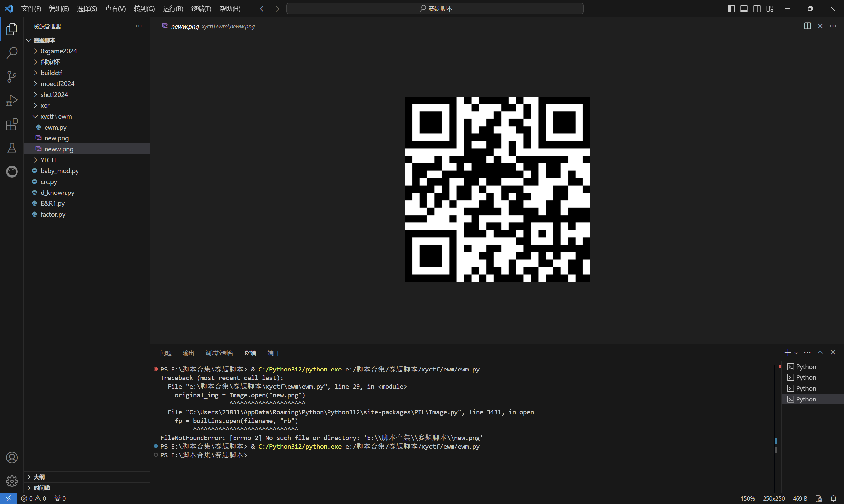Screen dimensions: 844x504
Task: Click the QR code image preview
Action: (x=497, y=189)
